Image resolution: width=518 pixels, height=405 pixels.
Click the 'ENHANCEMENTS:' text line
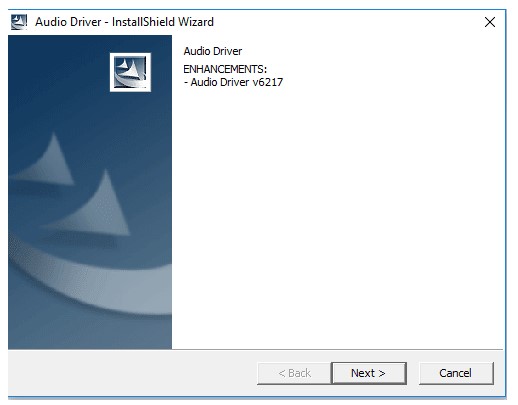click(x=225, y=69)
